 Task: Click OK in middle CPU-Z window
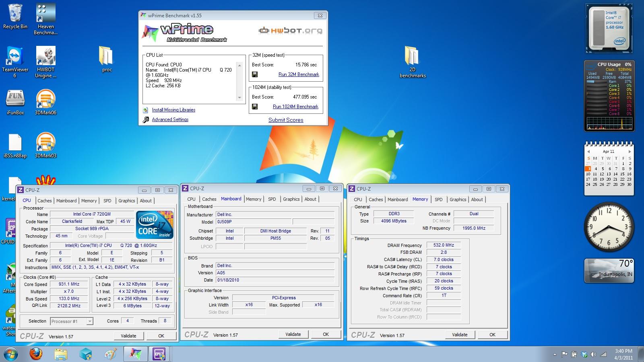click(x=326, y=334)
